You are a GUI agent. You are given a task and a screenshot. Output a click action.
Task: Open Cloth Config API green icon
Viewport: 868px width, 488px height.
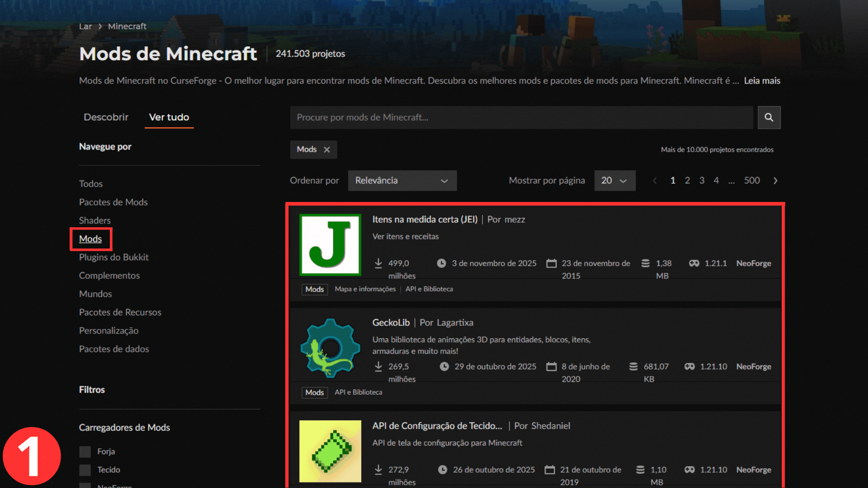(x=330, y=451)
